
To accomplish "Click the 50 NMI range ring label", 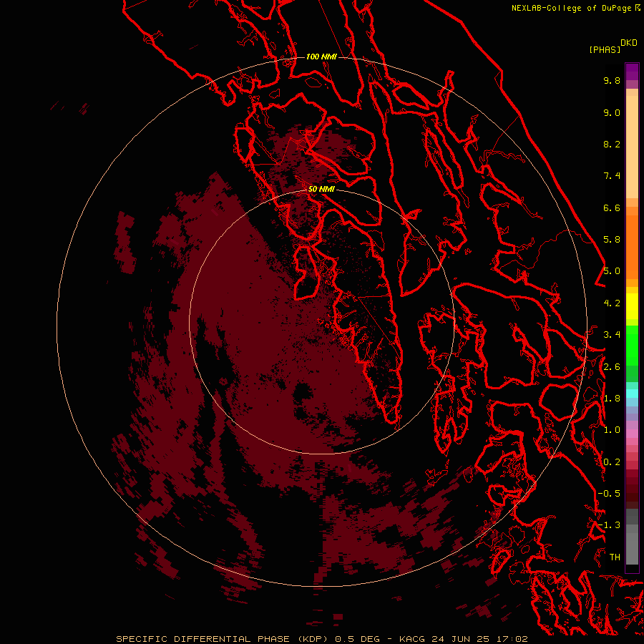I will [x=321, y=189].
